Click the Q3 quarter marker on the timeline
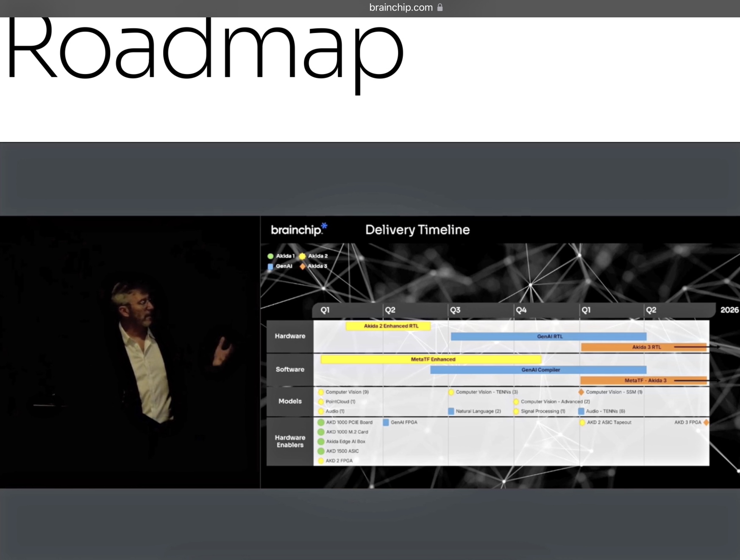The height and width of the screenshot is (560, 740). (x=455, y=310)
